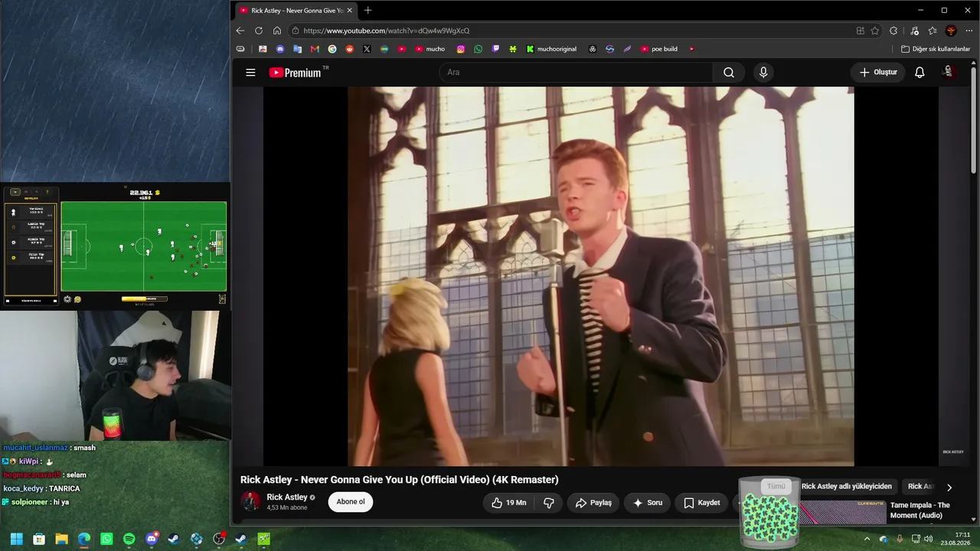Open the Discord bookmark
The image size is (980, 551).
pos(280,49)
